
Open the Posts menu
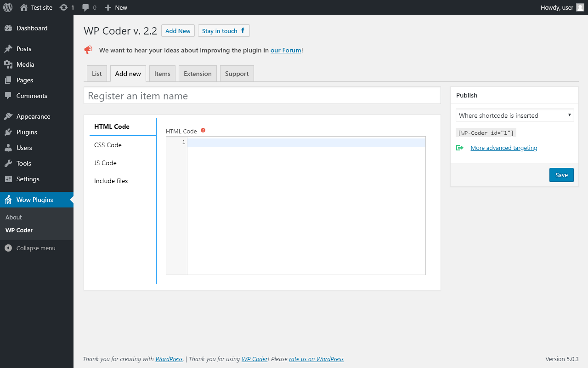point(37,49)
